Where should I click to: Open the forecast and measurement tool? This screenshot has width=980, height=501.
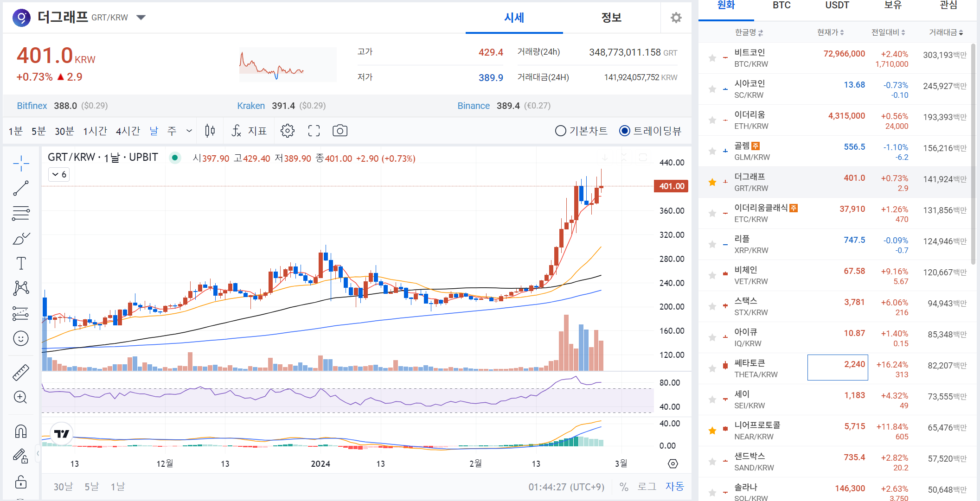[x=21, y=314]
